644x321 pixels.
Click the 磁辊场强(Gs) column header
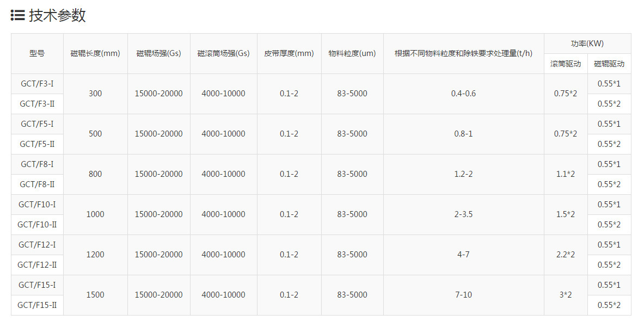click(159, 54)
